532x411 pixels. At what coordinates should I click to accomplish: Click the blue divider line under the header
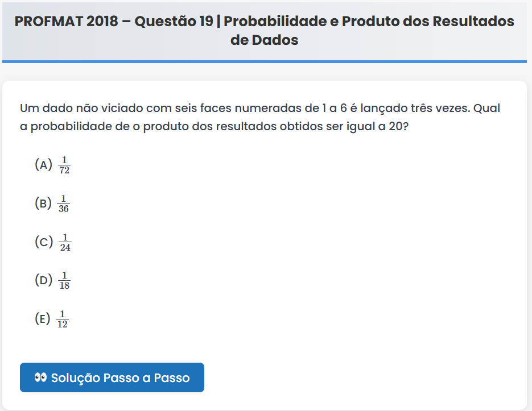tap(265, 61)
